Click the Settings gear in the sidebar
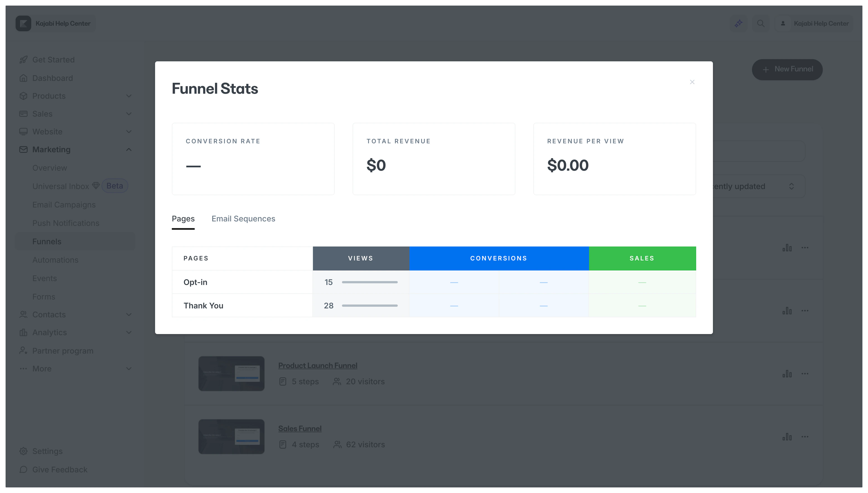 [23, 451]
